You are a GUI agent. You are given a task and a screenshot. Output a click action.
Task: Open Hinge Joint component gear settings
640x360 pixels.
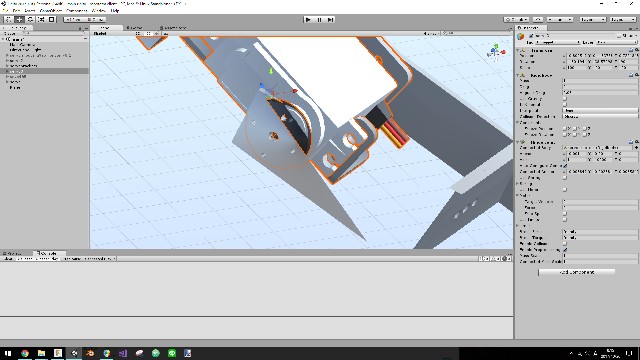tap(636, 142)
